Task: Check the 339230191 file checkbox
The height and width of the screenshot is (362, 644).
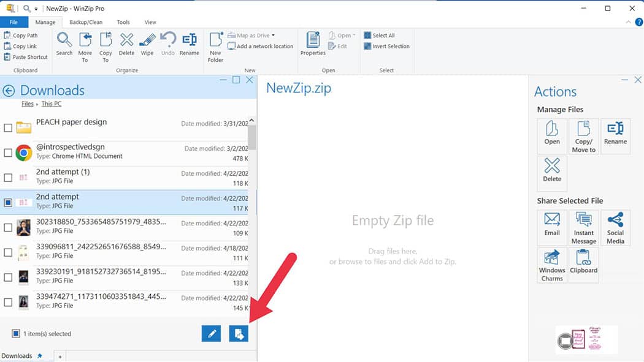Action: [8, 277]
